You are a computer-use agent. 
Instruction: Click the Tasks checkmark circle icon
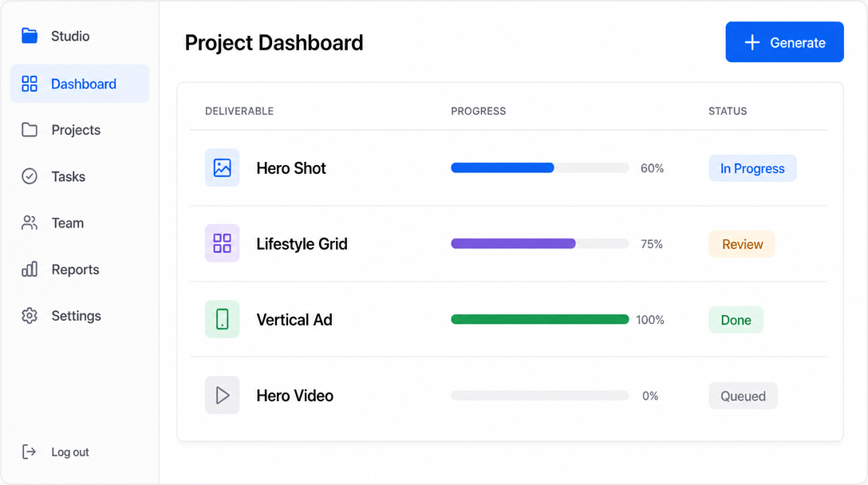(30, 176)
